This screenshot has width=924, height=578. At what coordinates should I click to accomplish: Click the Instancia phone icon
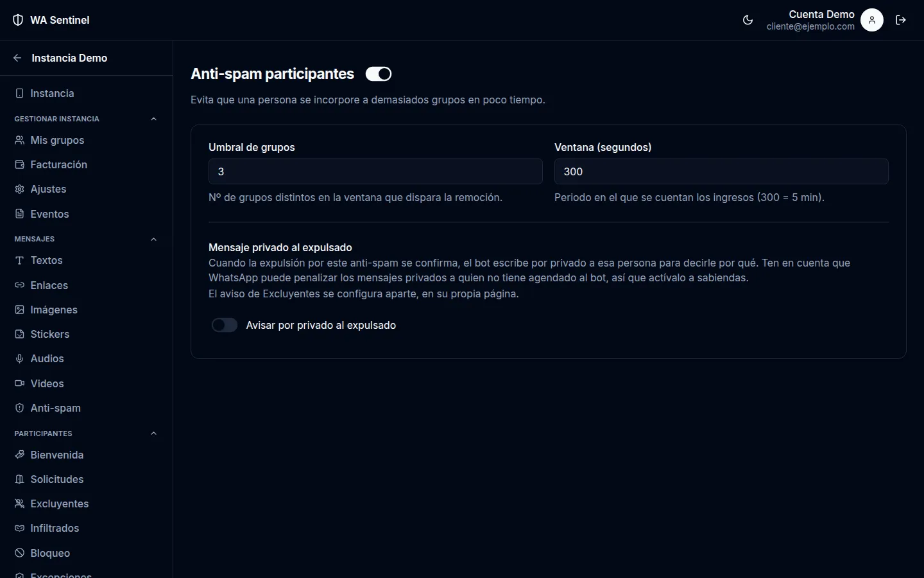coord(19,93)
